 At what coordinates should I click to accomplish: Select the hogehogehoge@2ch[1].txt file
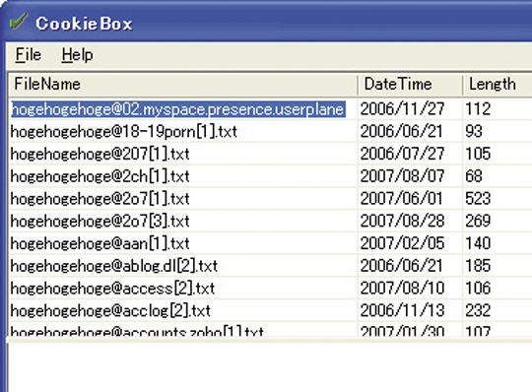tap(100, 176)
